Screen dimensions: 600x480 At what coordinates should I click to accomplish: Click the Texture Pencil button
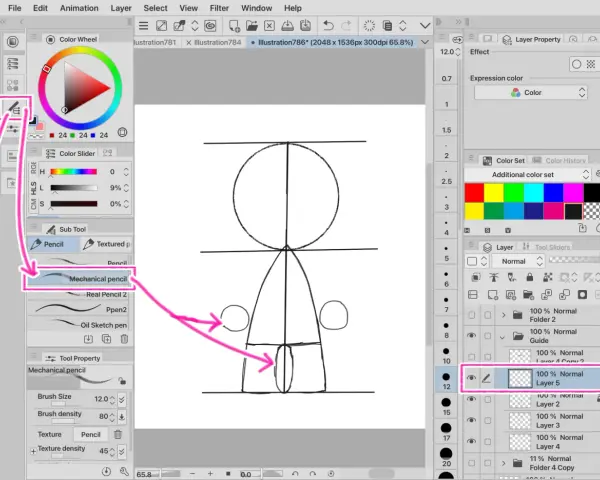[91, 434]
